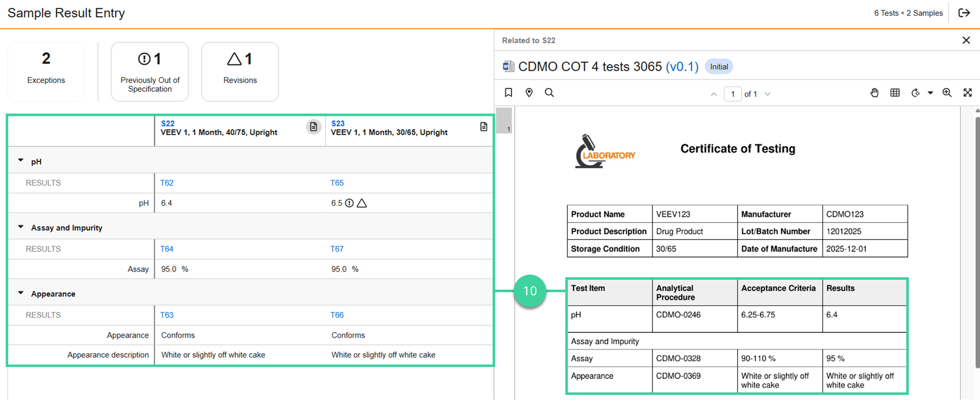Open the dropdown arrow beside rotate icon
The width and height of the screenshot is (980, 413).
coord(930,93)
